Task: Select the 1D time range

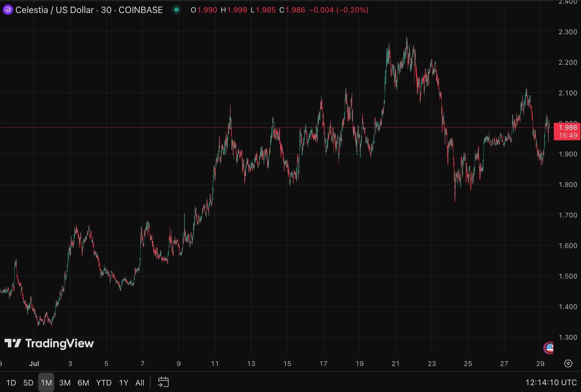Action: point(11,383)
